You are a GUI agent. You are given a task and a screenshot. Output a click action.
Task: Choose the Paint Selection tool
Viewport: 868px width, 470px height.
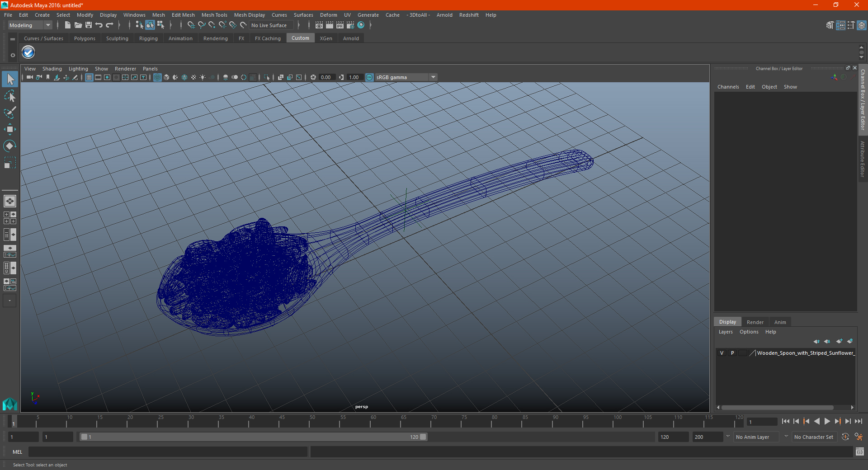pos(9,113)
